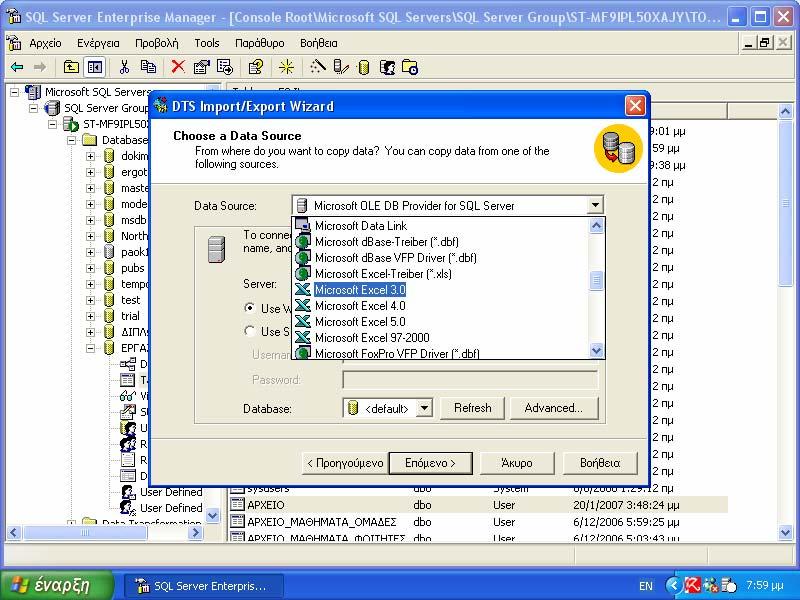The height and width of the screenshot is (600, 800).
Task: Click the Άκυρο button
Action: [x=517, y=463]
